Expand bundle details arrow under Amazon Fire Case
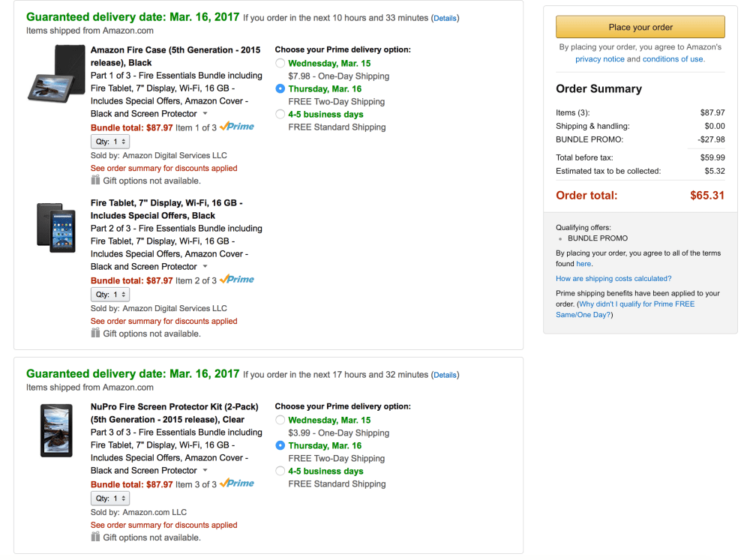The height and width of the screenshot is (560, 750). [205, 114]
